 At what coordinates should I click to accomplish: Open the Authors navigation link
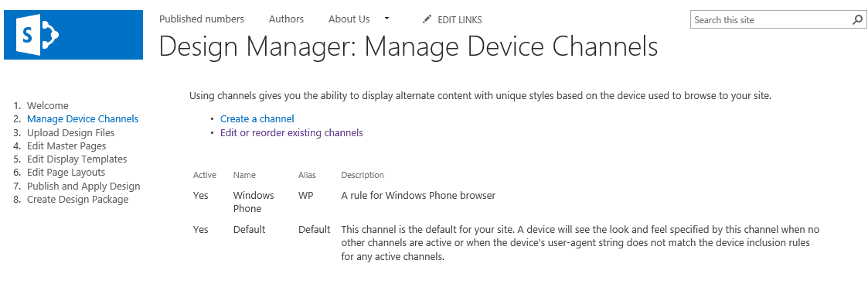pyautogui.click(x=286, y=19)
